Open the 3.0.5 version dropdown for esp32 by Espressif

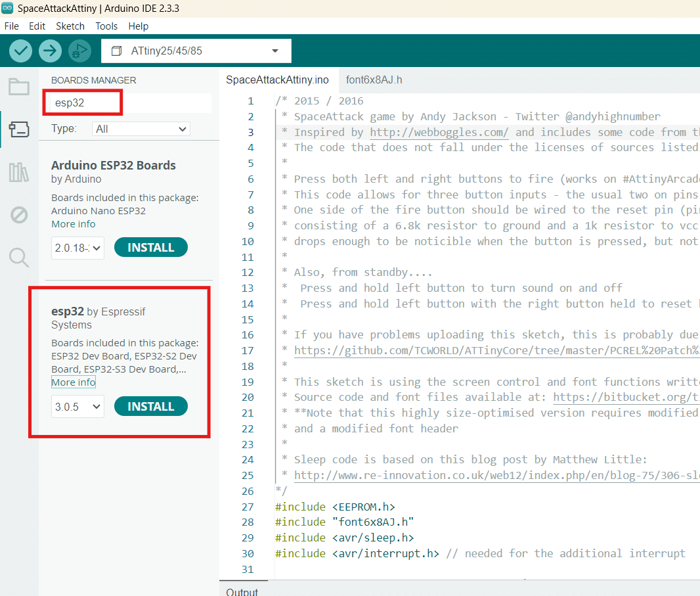click(x=77, y=407)
